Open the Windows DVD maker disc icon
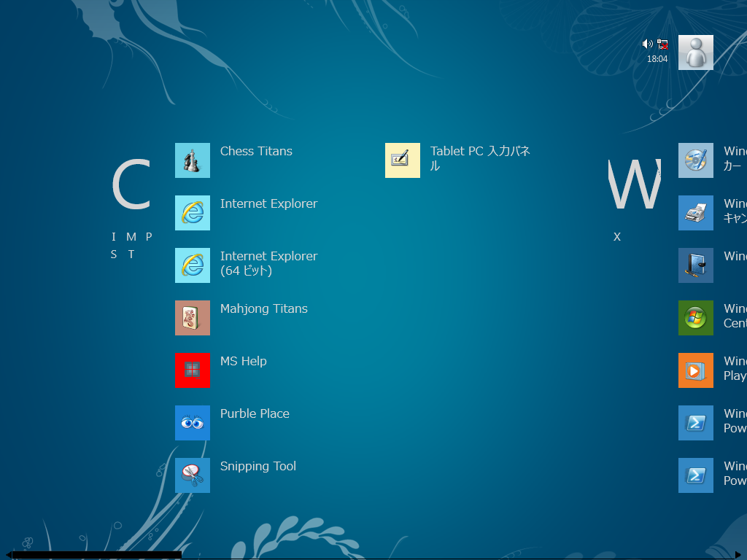 pyautogui.click(x=695, y=160)
